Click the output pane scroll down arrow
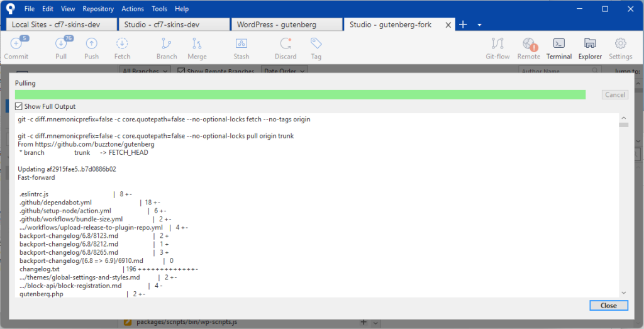Image resolution: width=644 pixels, height=329 pixels. point(623,293)
